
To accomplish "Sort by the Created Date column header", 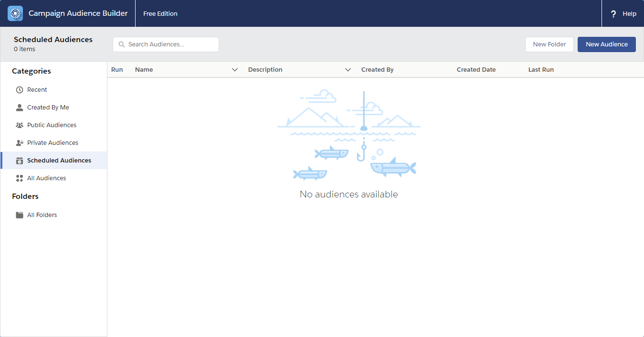I will click(476, 69).
